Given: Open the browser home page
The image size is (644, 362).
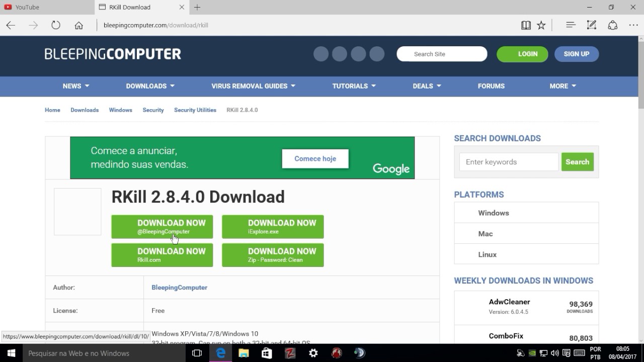Looking at the screenshot, I should click(x=78, y=25).
